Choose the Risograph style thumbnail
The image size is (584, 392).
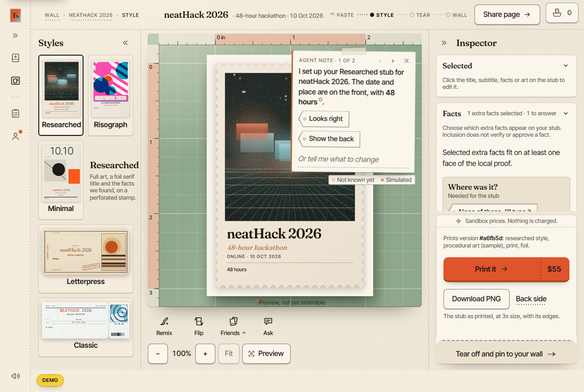point(110,95)
